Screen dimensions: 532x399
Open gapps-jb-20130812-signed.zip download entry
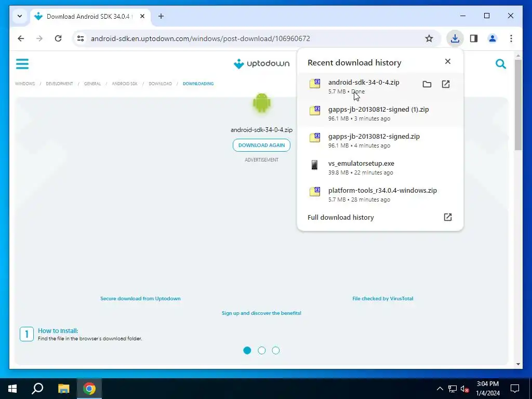coord(380,140)
